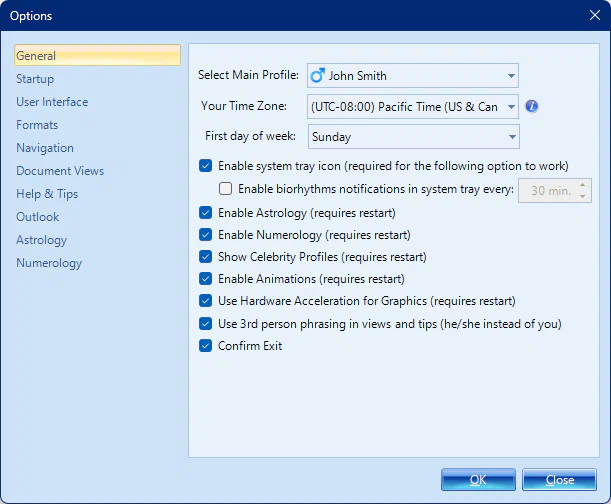Image resolution: width=611 pixels, height=504 pixels.
Task: Click the Close button at bottom
Action: pyautogui.click(x=559, y=480)
